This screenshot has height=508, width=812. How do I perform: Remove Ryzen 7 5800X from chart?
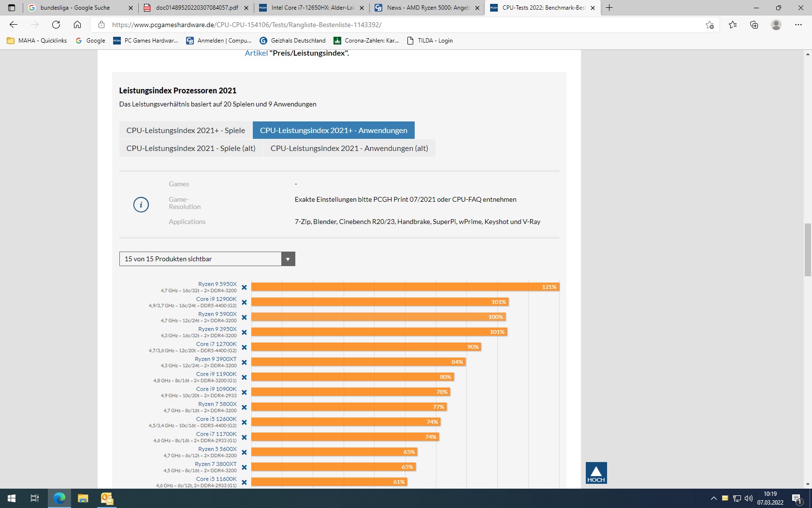244,407
